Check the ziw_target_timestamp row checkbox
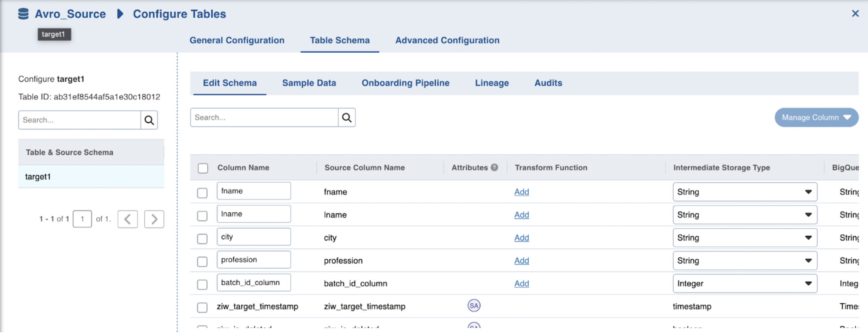Screen dimensions: 868x334 pyautogui.click(x=202, y=307)
